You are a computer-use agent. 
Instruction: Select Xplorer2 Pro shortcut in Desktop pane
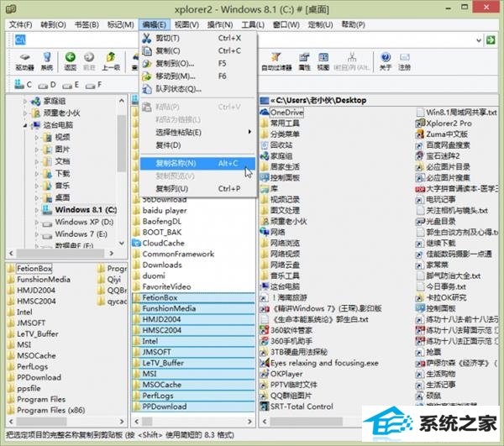(x=449, y=123)
